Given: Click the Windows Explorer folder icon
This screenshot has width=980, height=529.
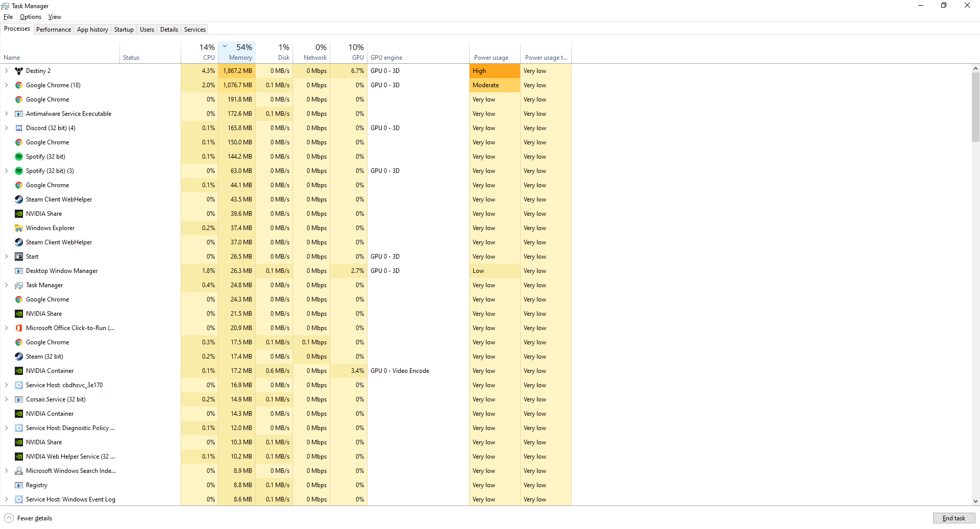Looking at the screenshot, I should (19, 228).
